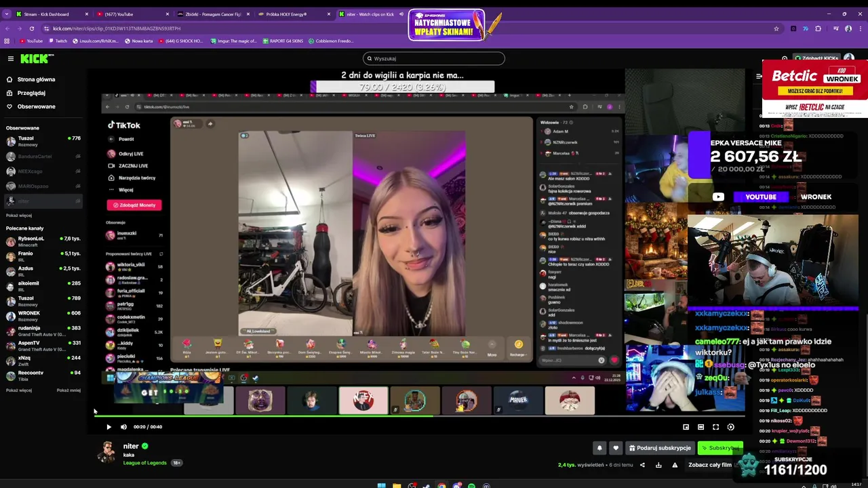Open the Twitch bookmark
This screenshot has height=488, width=868.
[58, 41]
